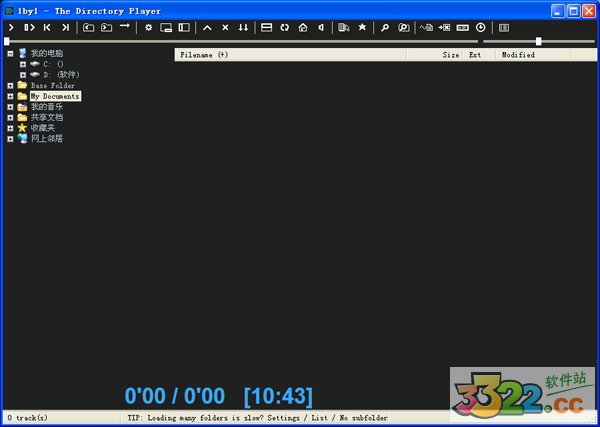Select Base Folder in the tree
Image resolution: width=600 pixels, height=427 pixels.
pyautogui.click(x=53, y=86)
